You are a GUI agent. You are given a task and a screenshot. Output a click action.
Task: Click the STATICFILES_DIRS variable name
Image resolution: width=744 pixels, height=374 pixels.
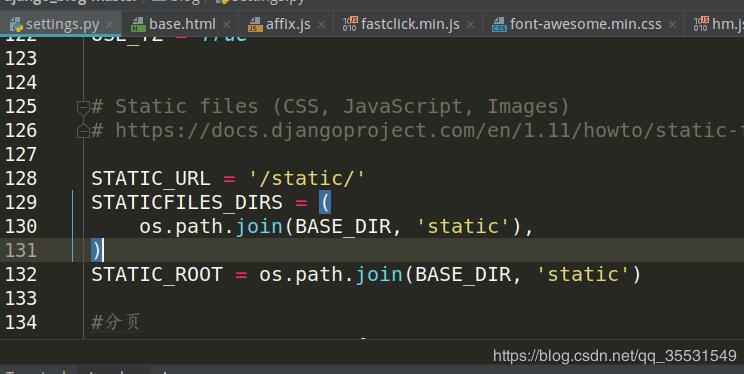tap(187, 203)
